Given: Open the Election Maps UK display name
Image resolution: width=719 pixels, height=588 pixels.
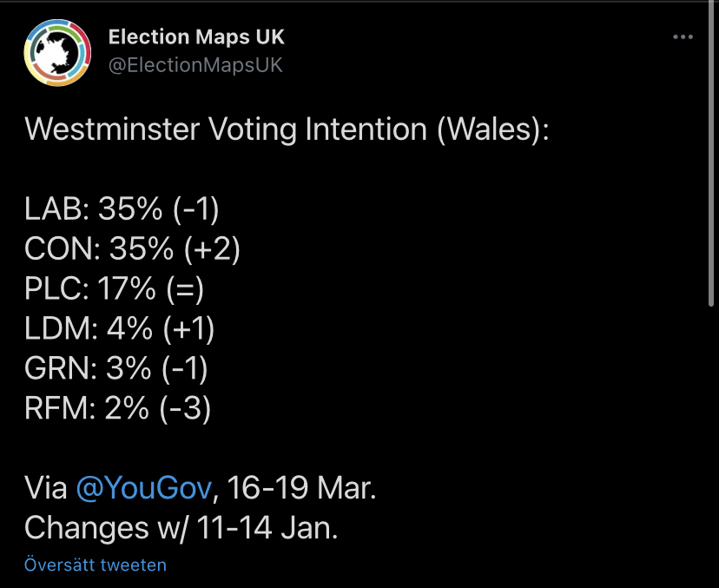Looking at the screenshot, I should pyautogui.click(x=196, y=36).
